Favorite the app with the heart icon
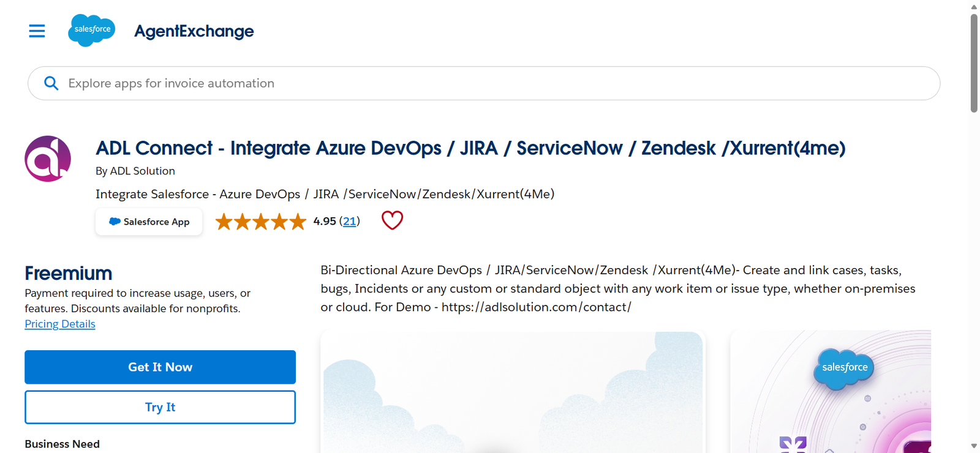 pyautogui.click(x=392, y=220)
